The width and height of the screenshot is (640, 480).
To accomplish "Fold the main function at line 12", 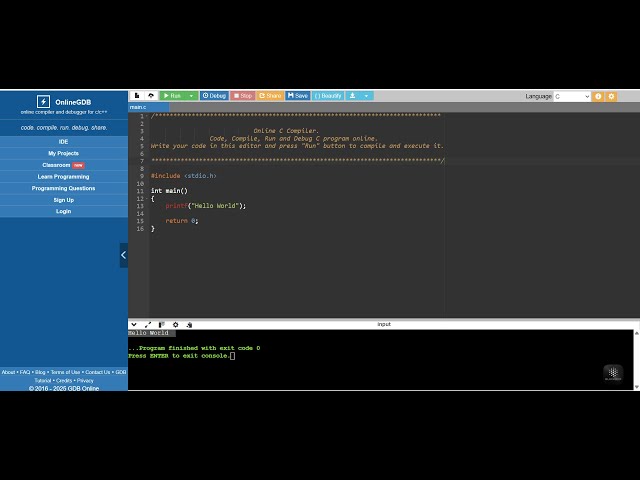I will click(x=147, y=198).
